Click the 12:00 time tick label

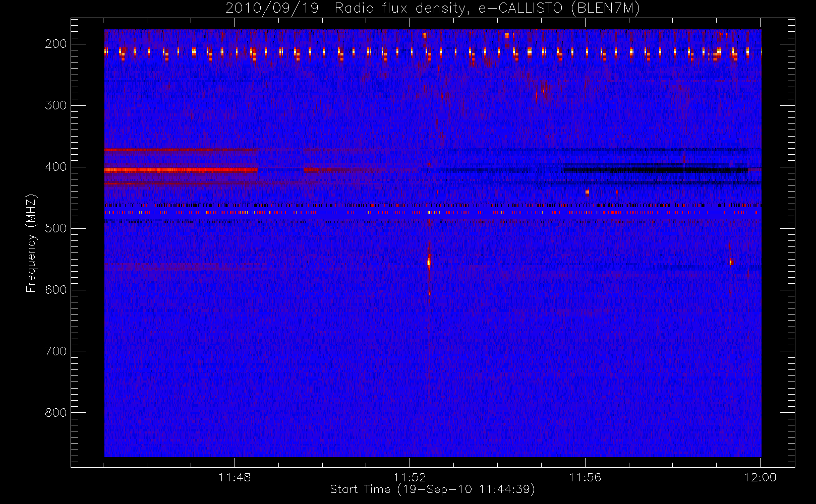click(x=761, y=477)
